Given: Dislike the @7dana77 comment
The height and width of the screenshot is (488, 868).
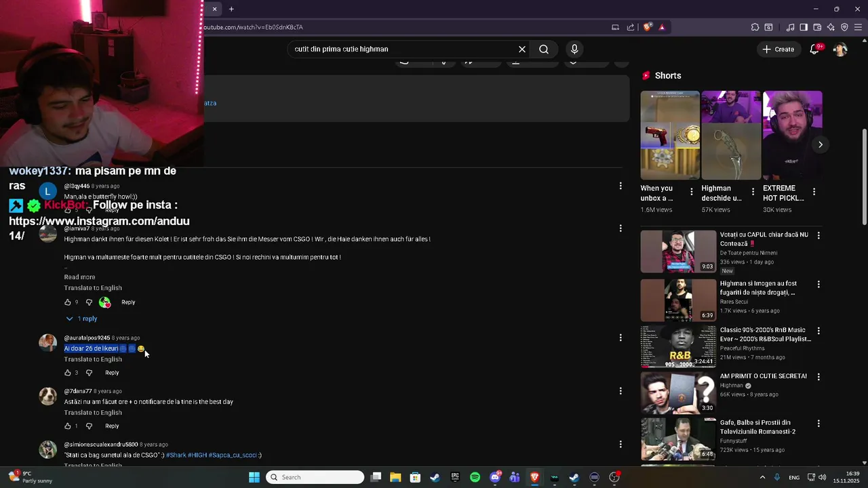Looking at the screenshot, I should (89, 426).
